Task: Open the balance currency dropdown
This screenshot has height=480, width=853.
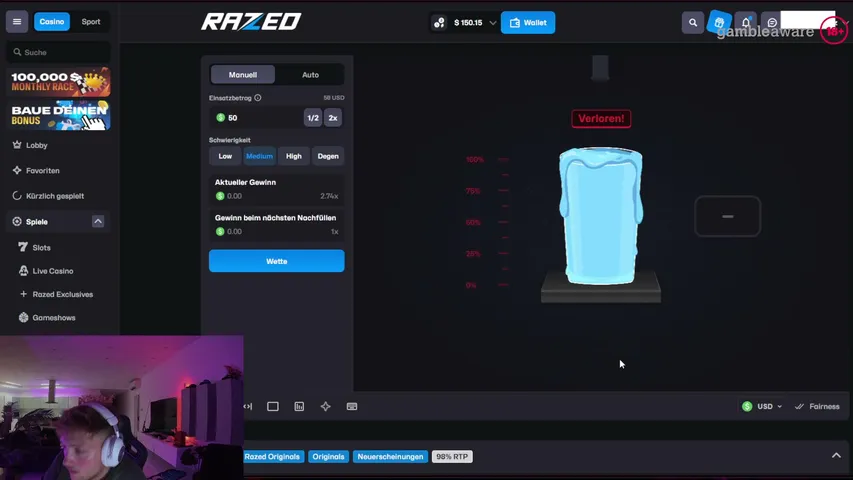Action: (492, 23)
